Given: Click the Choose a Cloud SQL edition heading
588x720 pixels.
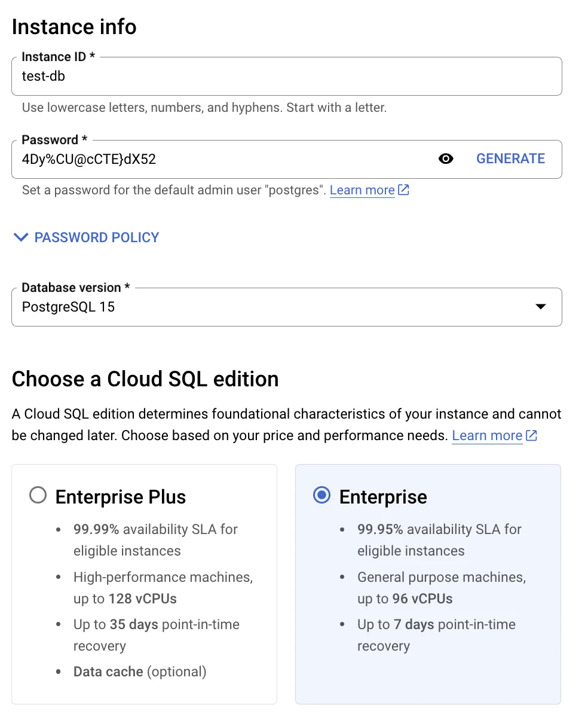Looking at the screenshot, I should [145, 379].
